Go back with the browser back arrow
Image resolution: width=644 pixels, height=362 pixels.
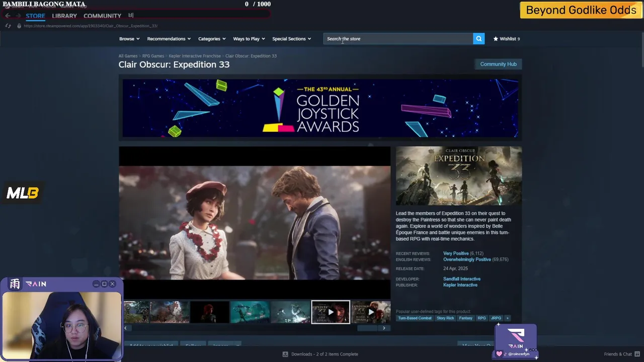coord(8,16)
